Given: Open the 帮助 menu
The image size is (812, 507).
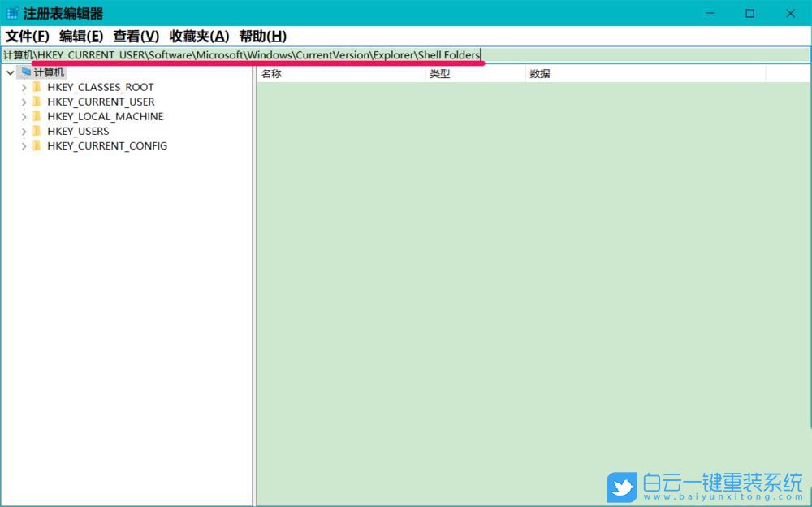Looking at the screenshot, I should pyautogui.click(x=262, y=37).
